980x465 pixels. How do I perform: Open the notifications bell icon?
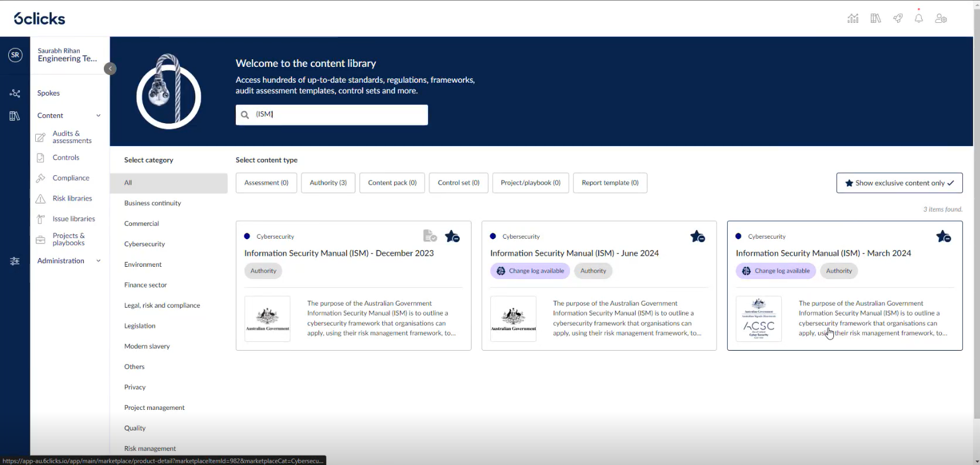[x=918, y=18]
